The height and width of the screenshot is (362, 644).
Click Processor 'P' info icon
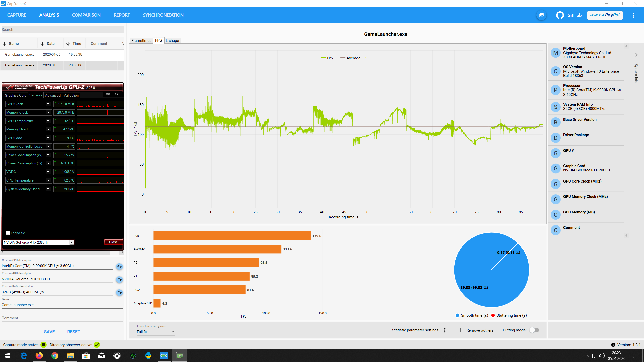[x=556, y=90]
